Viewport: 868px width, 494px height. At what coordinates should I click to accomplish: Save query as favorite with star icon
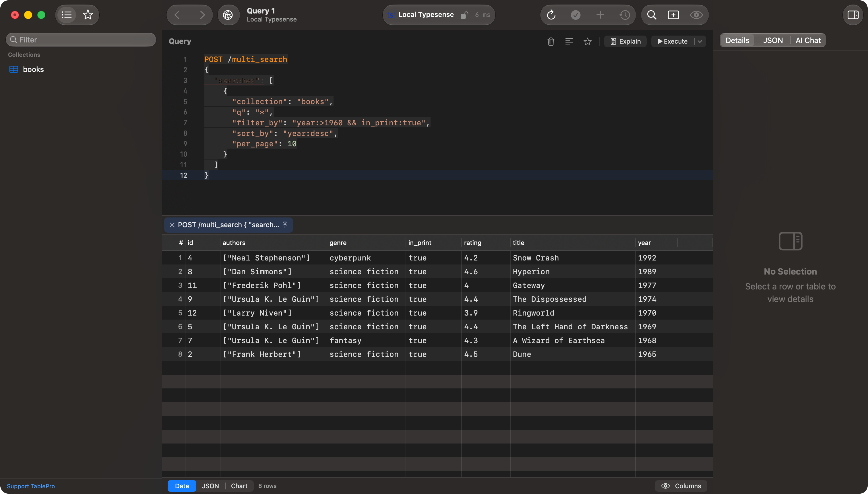pos(588,41)
